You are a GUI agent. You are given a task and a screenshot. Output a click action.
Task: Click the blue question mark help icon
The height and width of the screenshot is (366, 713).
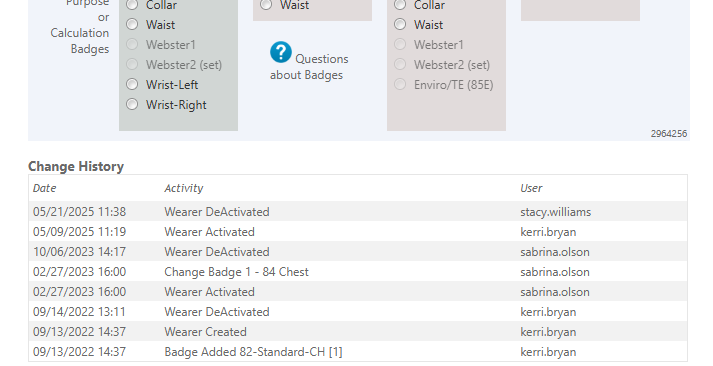click(x=281, y=52)
